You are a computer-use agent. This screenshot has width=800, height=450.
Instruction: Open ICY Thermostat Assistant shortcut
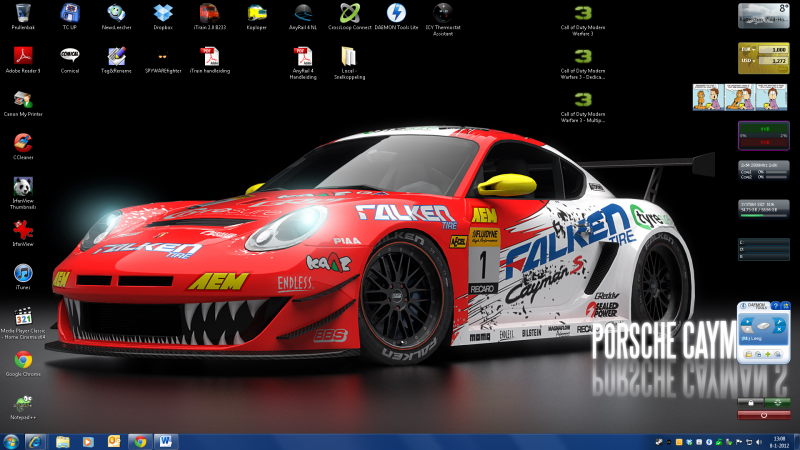coord(443,19)
